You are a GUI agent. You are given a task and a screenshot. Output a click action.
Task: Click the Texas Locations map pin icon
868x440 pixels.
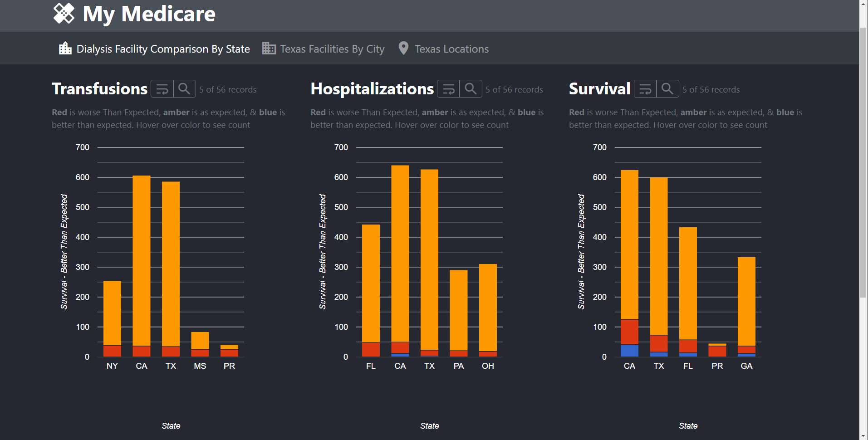[403, 48]
